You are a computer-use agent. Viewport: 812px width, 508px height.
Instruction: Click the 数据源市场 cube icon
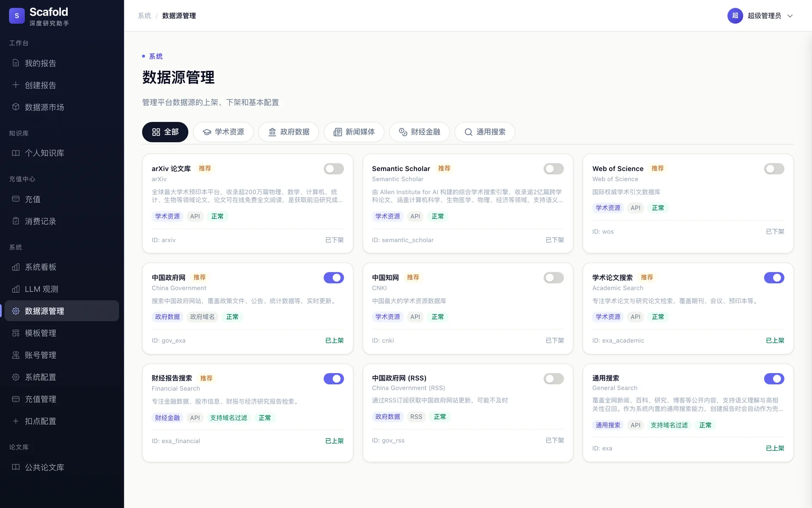(16, 107)
